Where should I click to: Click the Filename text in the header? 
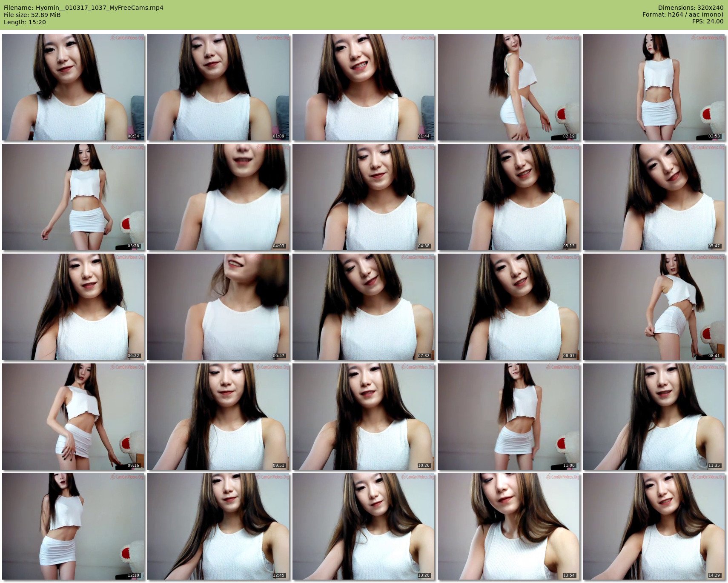83,8
